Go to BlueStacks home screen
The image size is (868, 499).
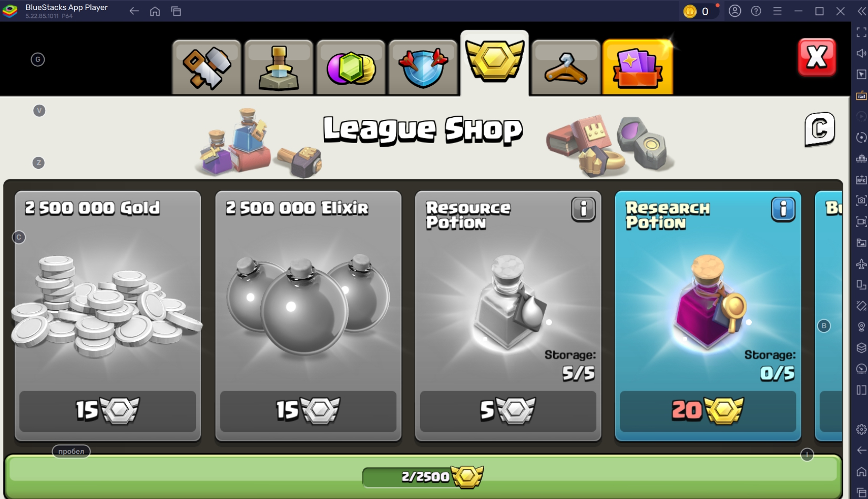(155, 11)
